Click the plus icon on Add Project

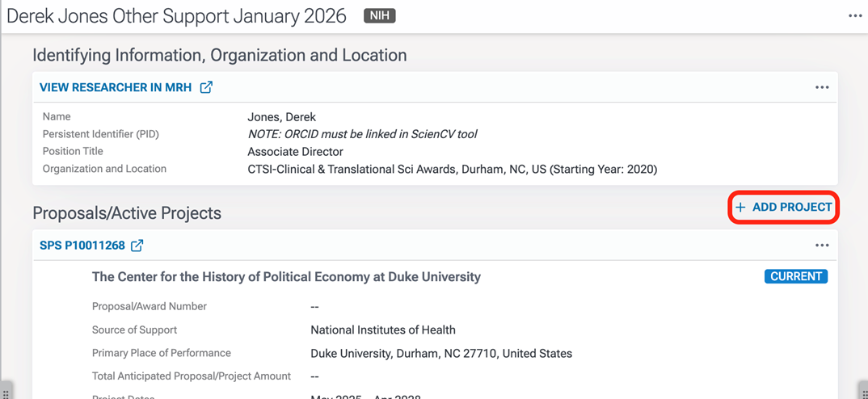740,208
